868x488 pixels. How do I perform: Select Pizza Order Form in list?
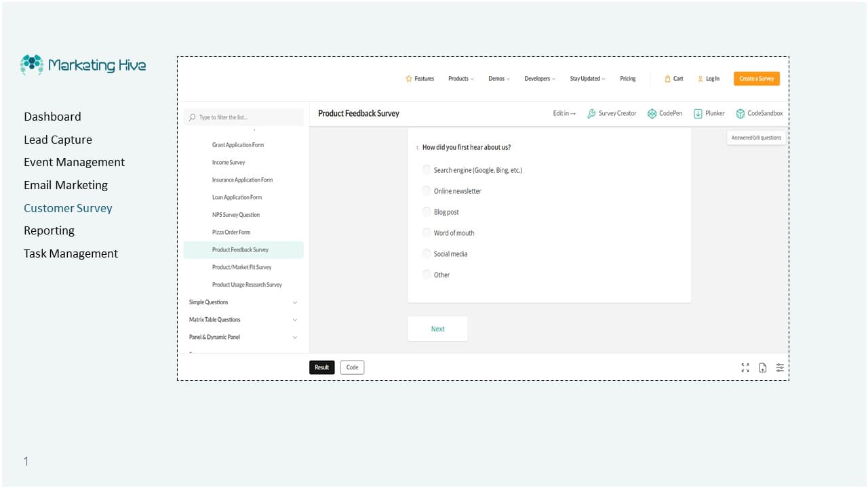231,232
